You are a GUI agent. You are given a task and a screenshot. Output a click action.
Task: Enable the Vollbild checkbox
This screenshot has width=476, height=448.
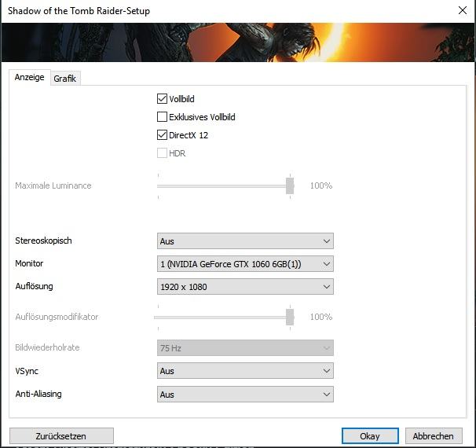pos(162,99)
